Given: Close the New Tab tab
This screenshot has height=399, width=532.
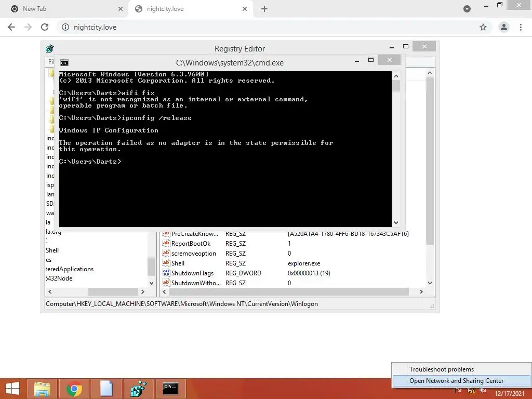Looking at the screenshot, I should point(121,9).
